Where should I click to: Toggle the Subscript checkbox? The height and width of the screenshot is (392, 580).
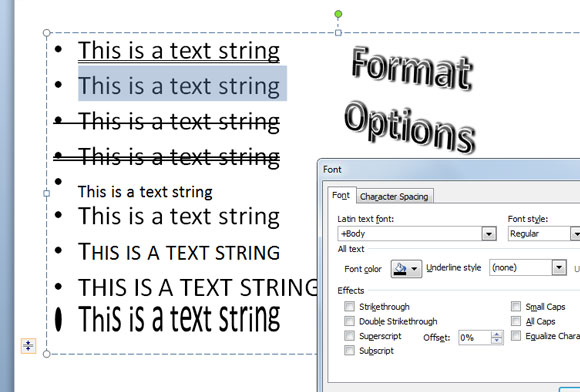pos(349,350)
